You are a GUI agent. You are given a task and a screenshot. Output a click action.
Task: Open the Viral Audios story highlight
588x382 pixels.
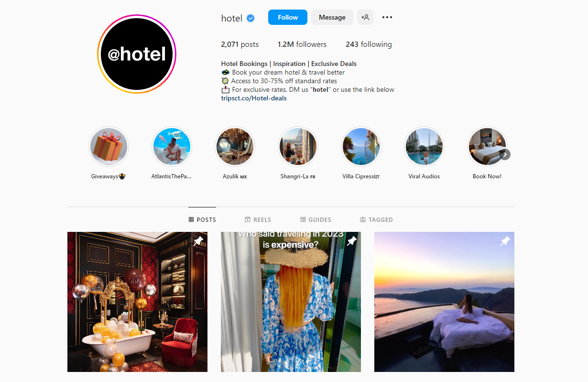pyautogui.click(x=424, y=146)
